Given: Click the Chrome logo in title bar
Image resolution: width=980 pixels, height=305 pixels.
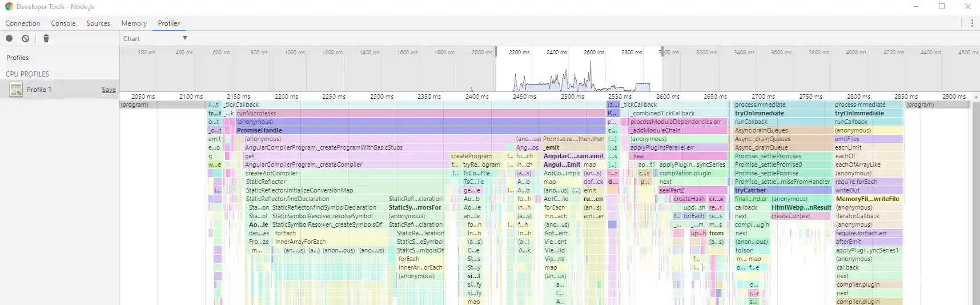Looking at the screenshot, I should pyautogui.click(x=9, y=7).
